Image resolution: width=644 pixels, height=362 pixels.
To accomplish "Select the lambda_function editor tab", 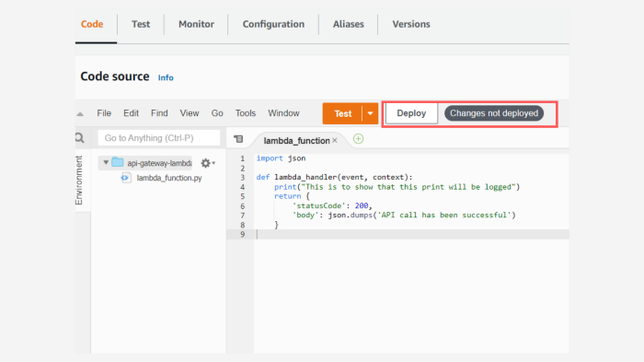I will coord(296,141).
